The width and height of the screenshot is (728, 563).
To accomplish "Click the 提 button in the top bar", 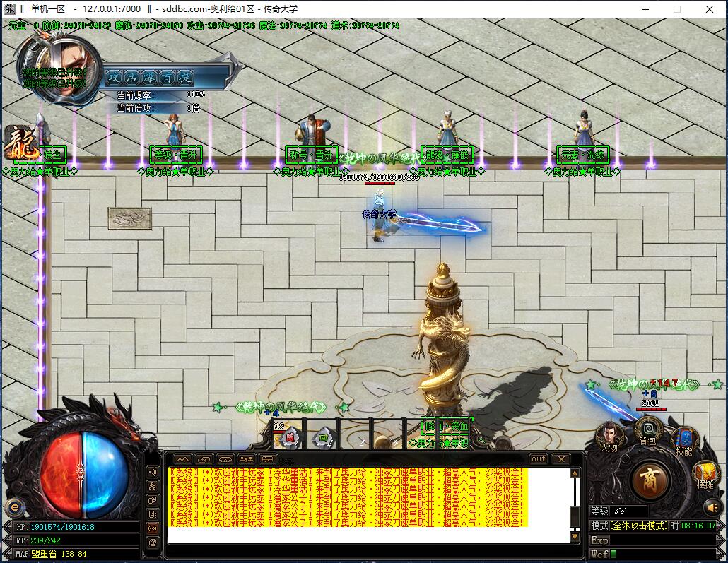I will point(184,77).
